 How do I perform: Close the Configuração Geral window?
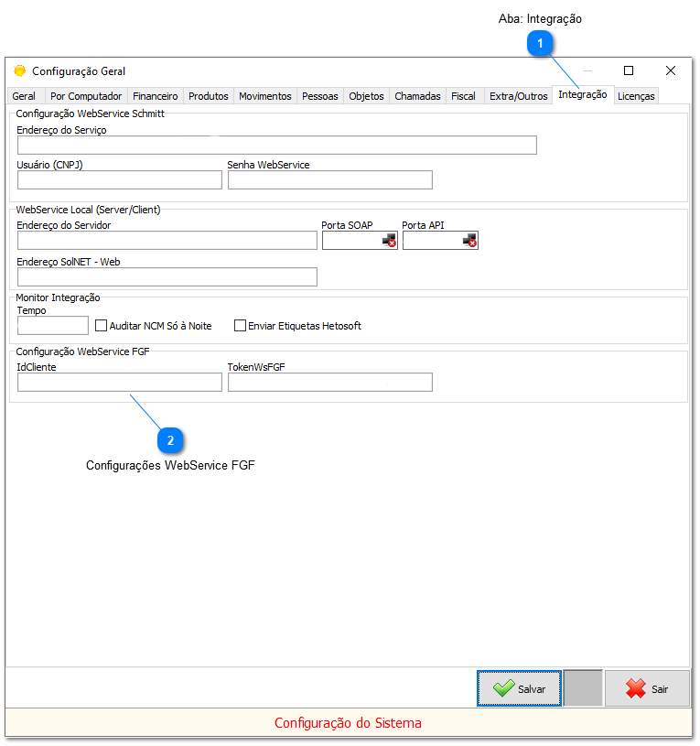point(671,70)
